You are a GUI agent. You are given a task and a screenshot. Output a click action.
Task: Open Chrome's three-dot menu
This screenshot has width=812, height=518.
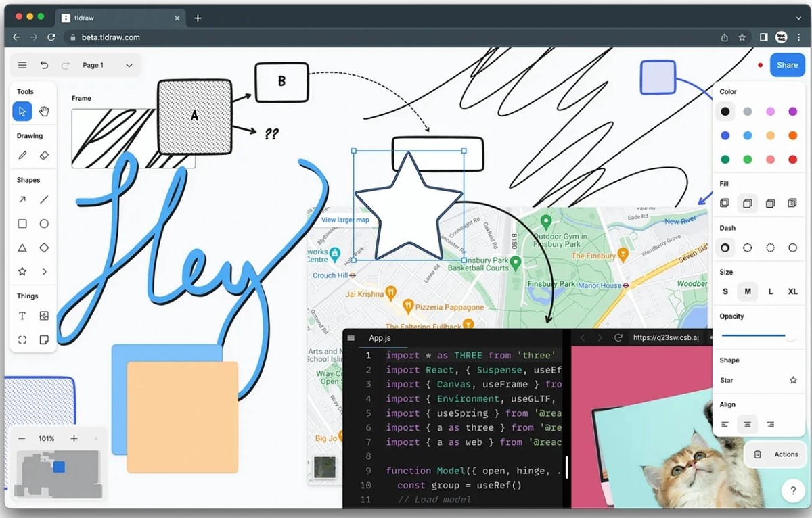pyautogui.click(x=798, y=37)
